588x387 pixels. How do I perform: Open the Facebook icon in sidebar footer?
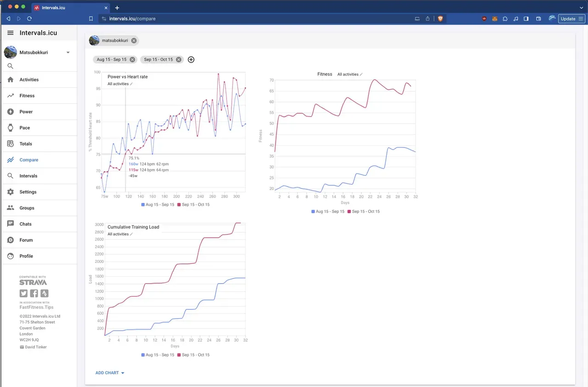[x=34, y=293]
